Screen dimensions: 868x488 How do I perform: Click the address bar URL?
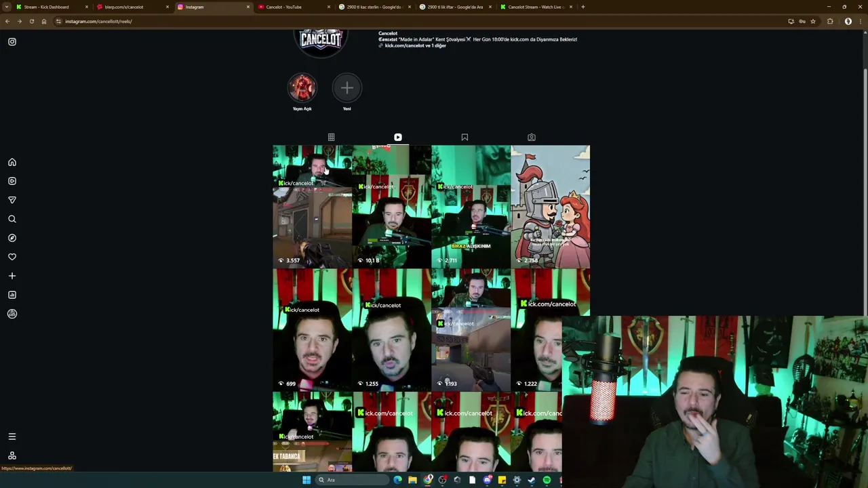(98, 21)
